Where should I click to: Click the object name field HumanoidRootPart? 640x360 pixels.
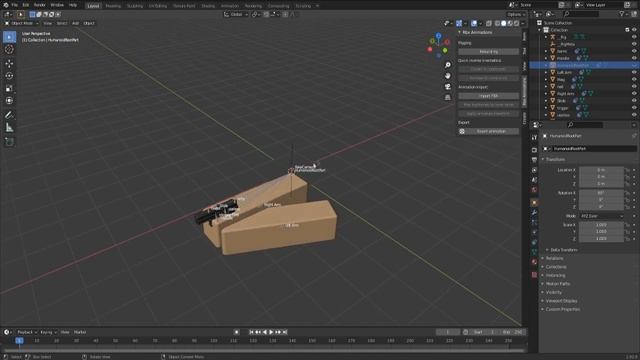pos(594,149)
